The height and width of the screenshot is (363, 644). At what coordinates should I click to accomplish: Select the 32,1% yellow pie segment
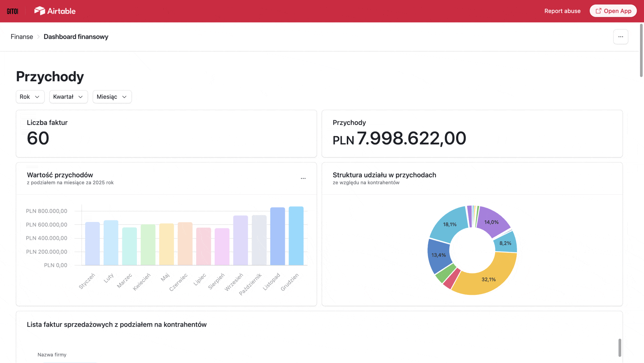(x=488, y=279)
